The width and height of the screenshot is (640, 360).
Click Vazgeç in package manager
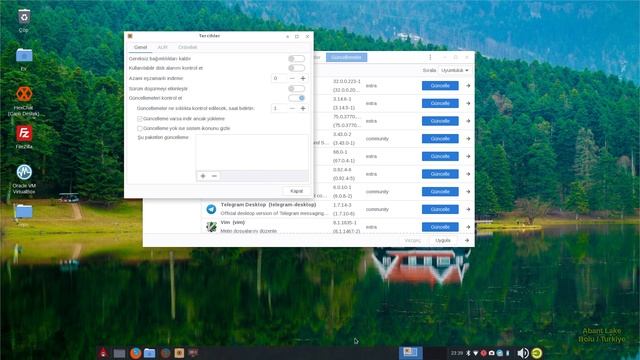click(412, 240)
